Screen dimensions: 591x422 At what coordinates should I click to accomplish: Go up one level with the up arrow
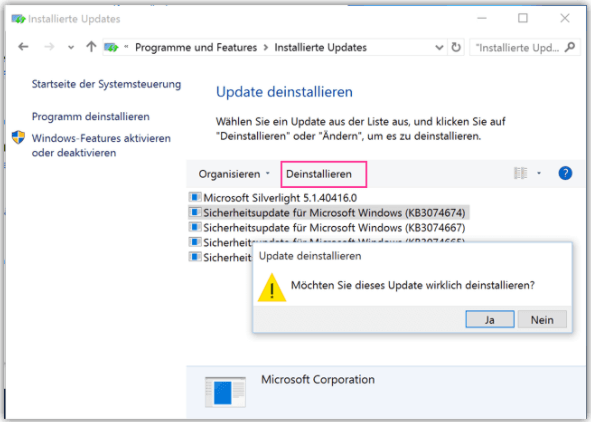coord(91,47)
